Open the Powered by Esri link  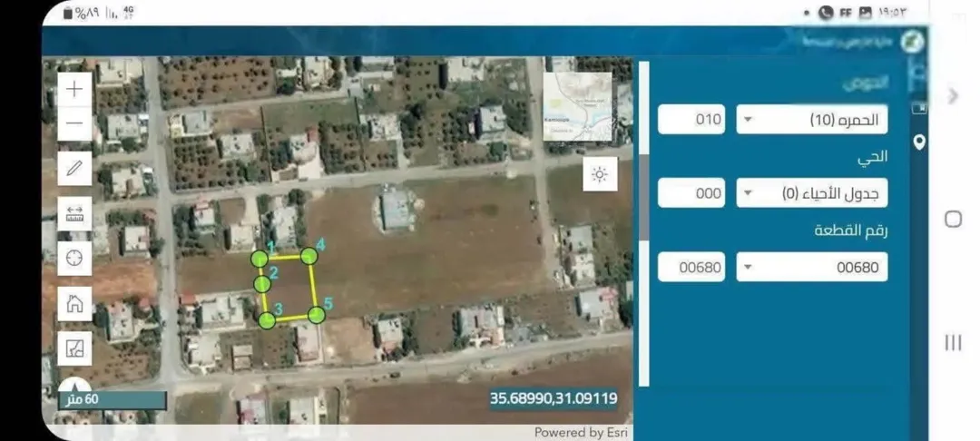point(582,432)
